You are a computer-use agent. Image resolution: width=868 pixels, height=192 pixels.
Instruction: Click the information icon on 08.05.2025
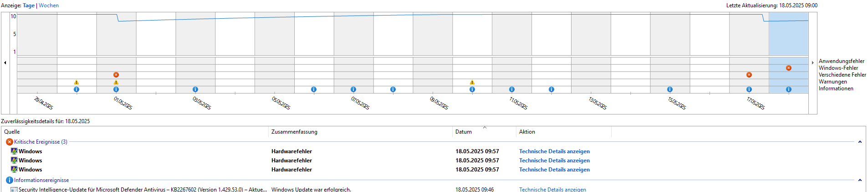pyautogui.click(x=393, y=89)
